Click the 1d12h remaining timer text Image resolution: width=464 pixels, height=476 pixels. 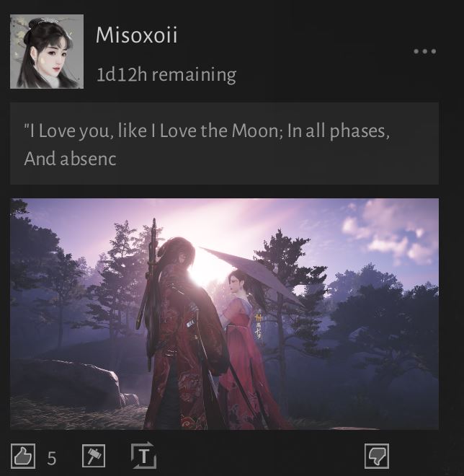[166, 75]
